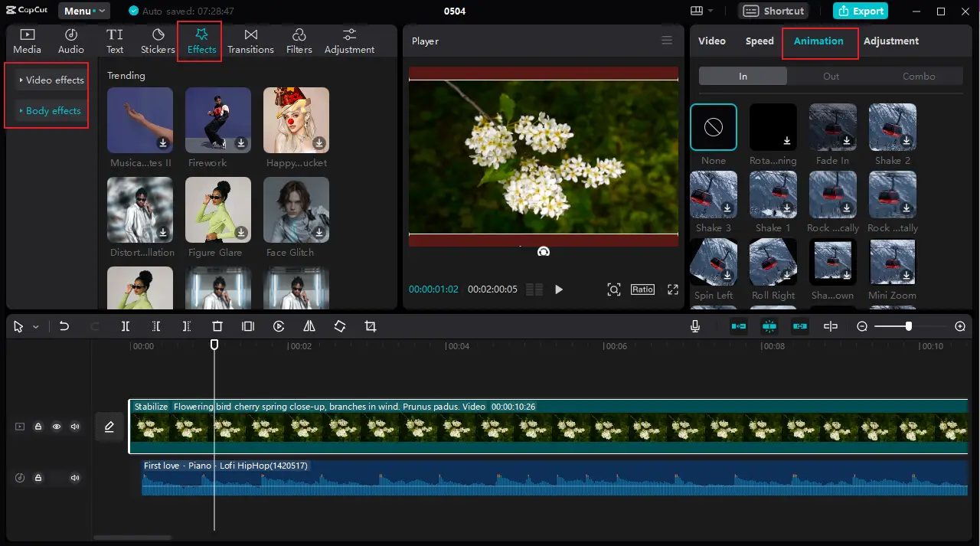
Task: Click the Split tool icon
Action: (x=126, y=326)
